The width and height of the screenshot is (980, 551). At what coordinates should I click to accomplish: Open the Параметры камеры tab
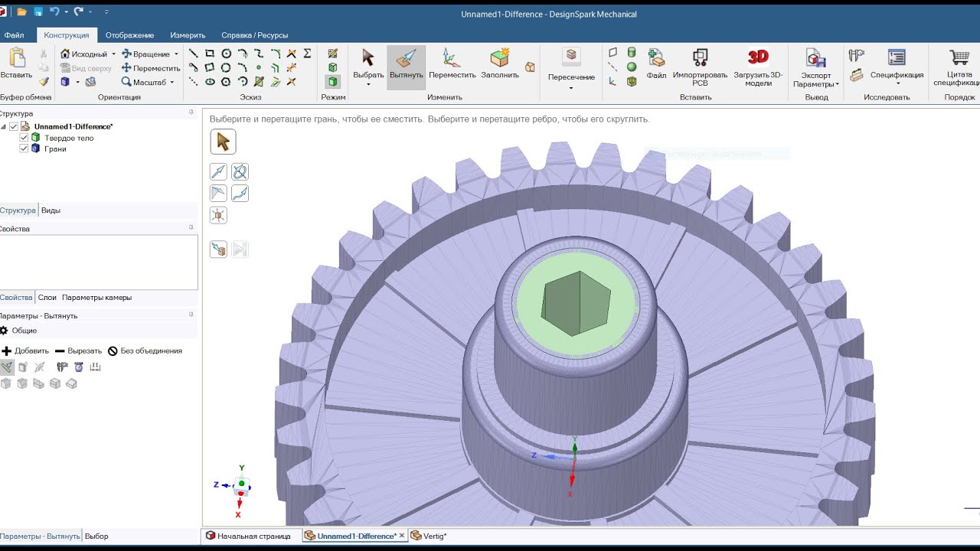(96, 298)
